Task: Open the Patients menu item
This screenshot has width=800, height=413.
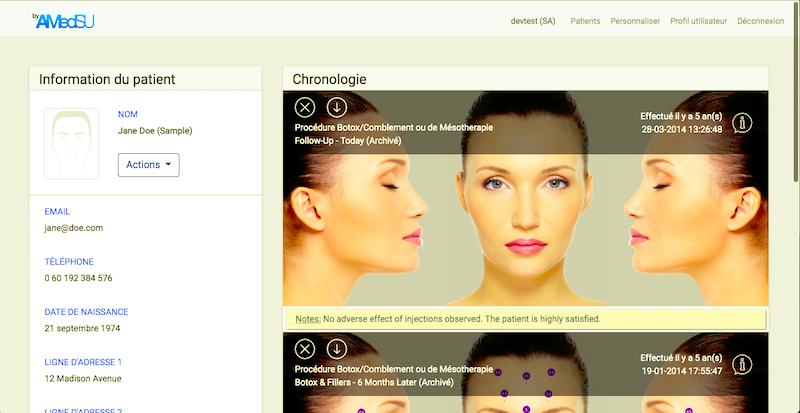Action: point(585,21)
